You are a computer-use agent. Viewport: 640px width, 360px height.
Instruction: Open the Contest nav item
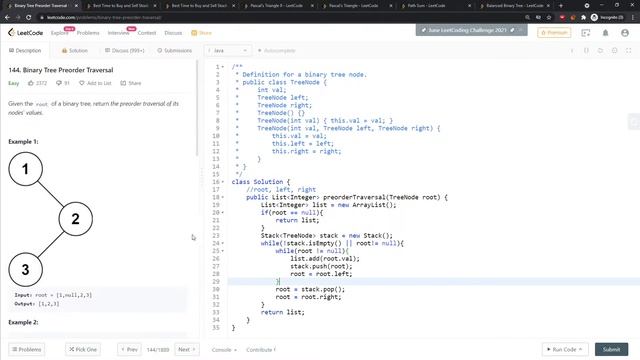click(147, 33)
